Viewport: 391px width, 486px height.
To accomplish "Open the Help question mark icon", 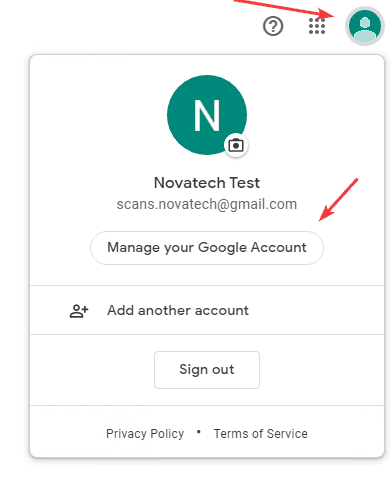I will (273, 26).
